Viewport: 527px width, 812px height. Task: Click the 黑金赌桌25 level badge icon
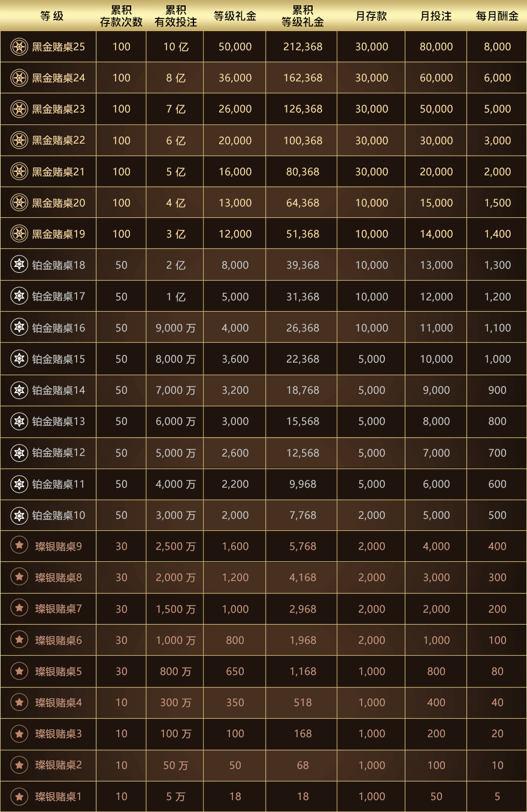(19, 47)
